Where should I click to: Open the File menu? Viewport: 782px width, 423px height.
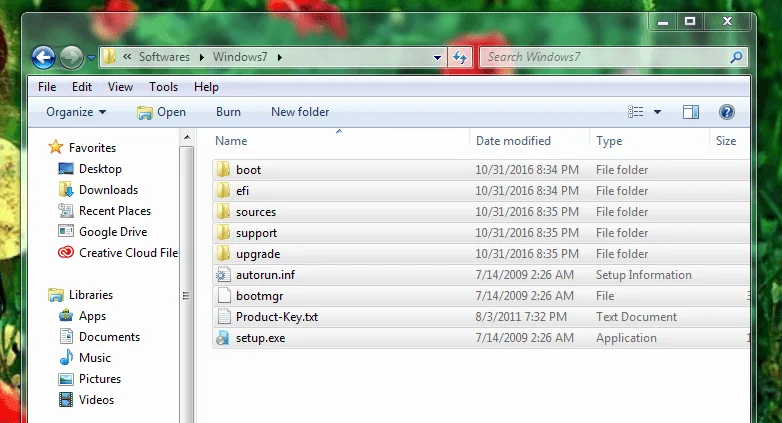47,87
